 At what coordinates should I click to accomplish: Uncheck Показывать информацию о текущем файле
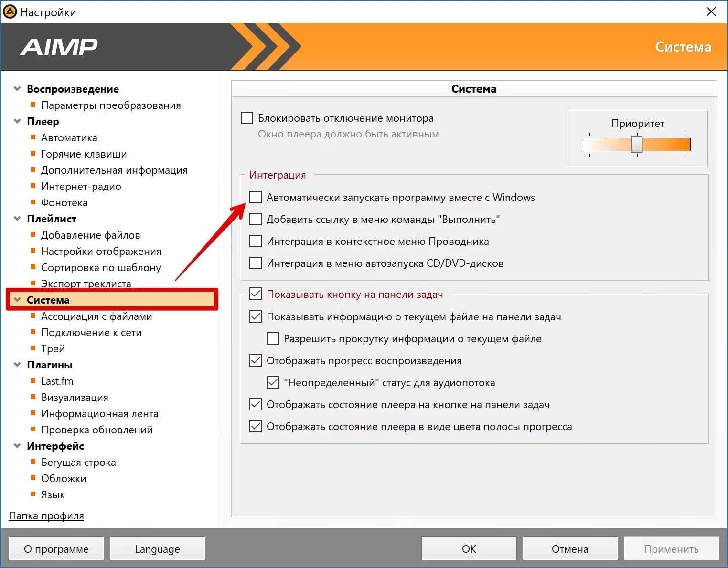click(x=256, y=316)
